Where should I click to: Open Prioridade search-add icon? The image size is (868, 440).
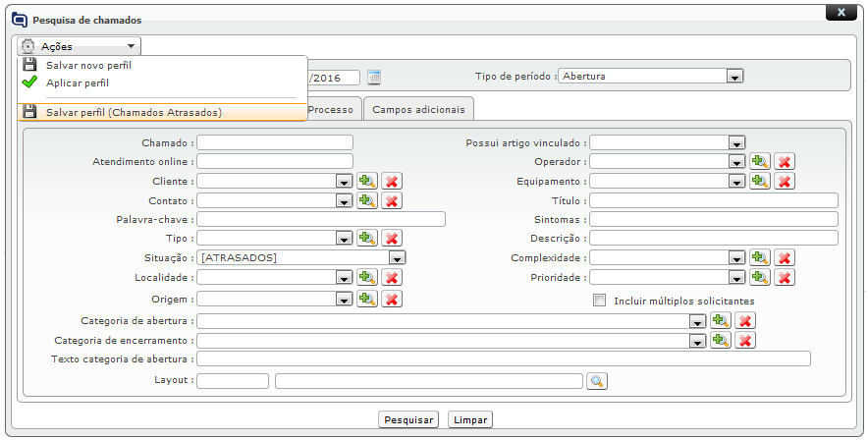pos(760,277)
